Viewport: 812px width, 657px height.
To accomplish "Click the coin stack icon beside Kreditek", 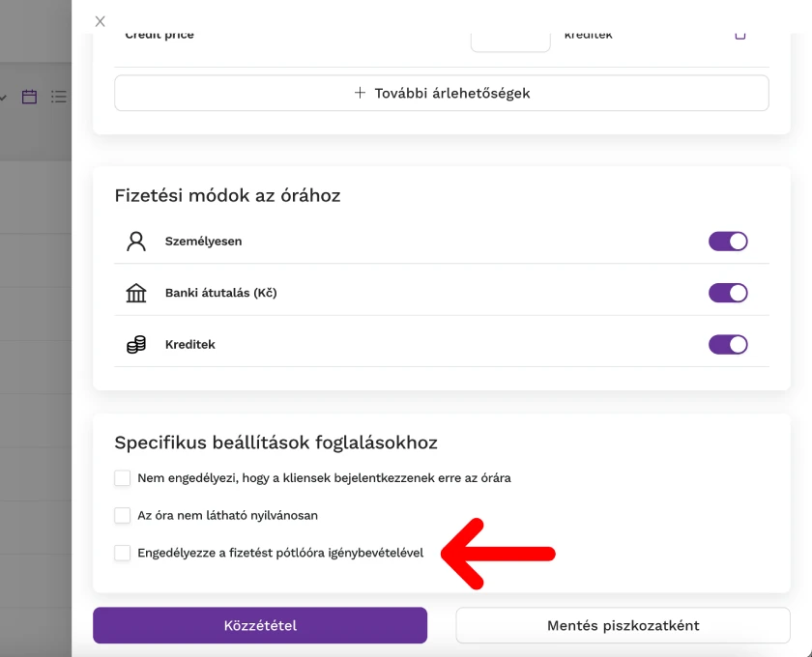I will coord(136,344).
